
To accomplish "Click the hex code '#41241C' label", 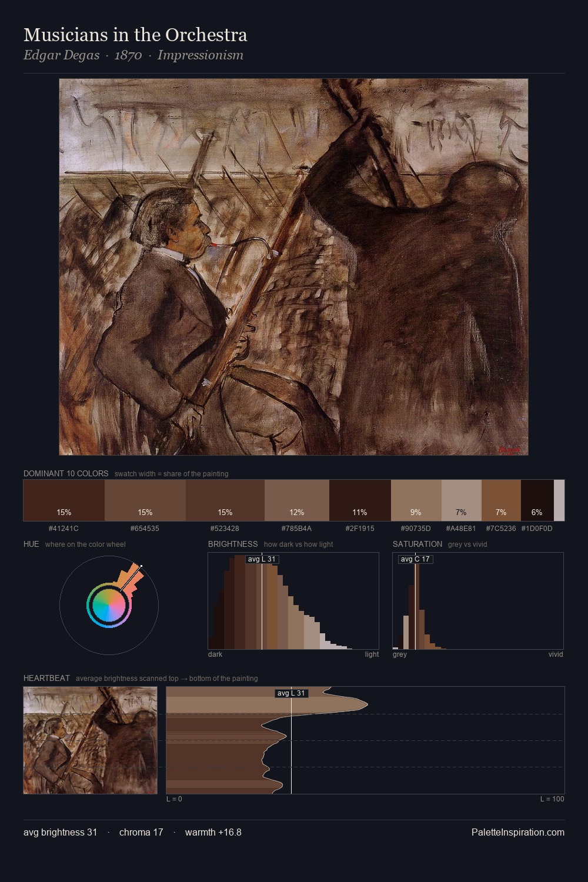I will coord(64,528).
